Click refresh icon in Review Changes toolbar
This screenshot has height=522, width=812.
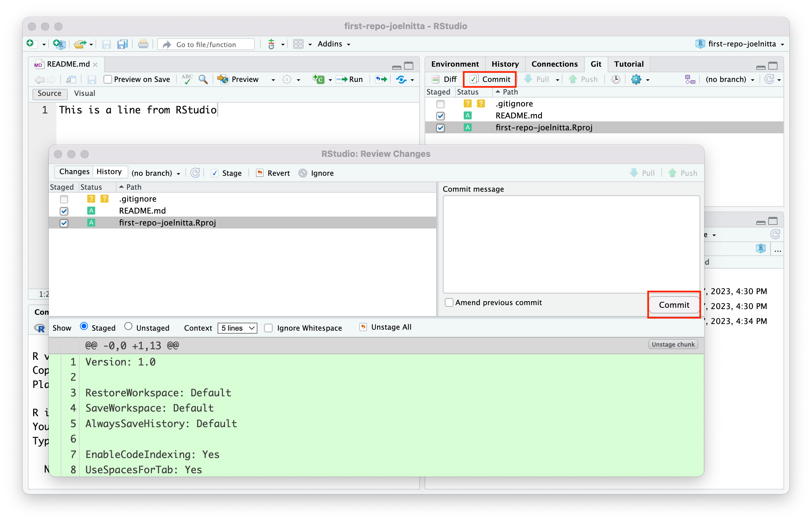click(x=195, y=173)
